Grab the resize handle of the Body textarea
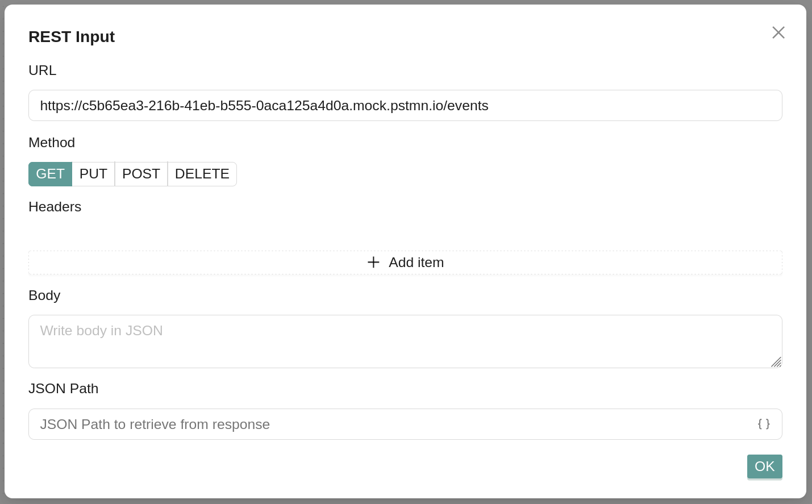Image resolution: width=812 pixels, height=504 pixels. coord(776,362)
